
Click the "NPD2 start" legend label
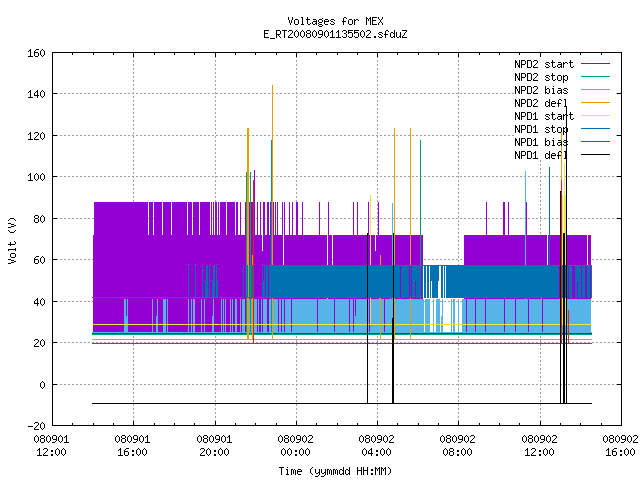[x=544, y=64]
